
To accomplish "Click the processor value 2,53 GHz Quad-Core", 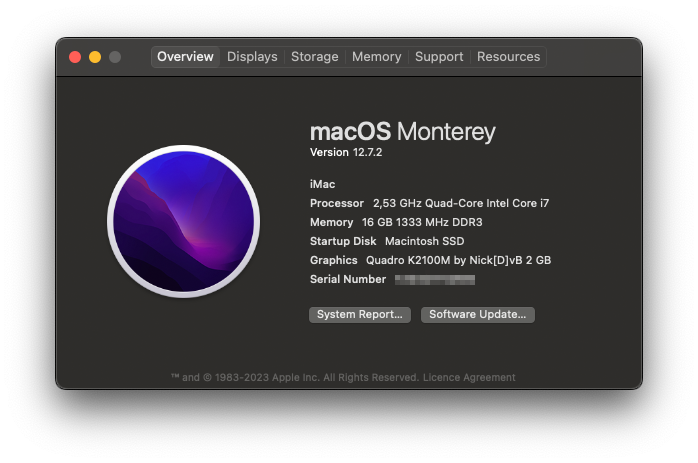I will (461, 203).
